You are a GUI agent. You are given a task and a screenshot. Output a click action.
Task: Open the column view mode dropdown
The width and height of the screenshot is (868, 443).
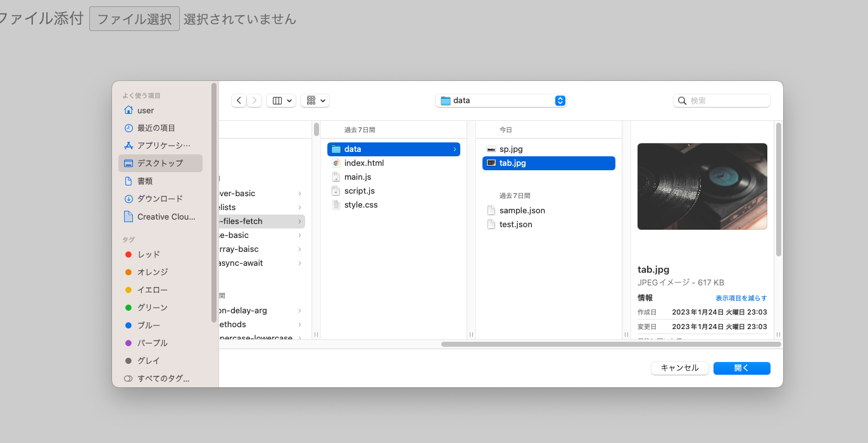point(280,100)
